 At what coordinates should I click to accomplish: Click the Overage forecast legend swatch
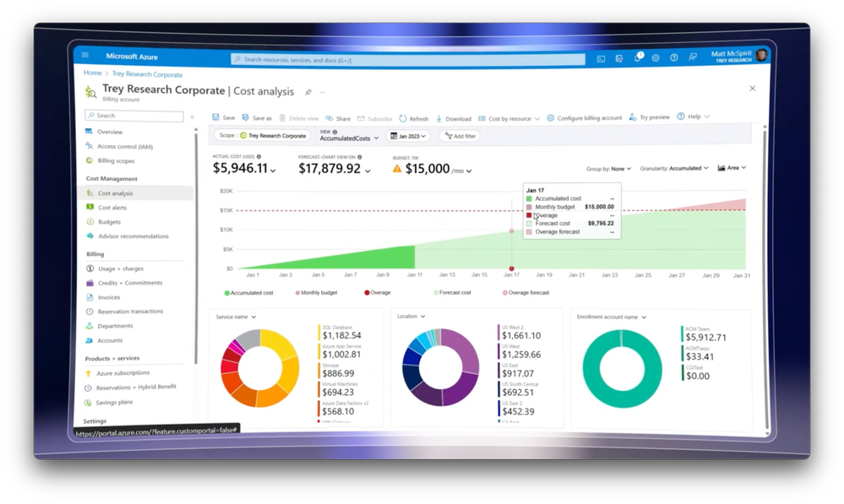tap(505, 293)
